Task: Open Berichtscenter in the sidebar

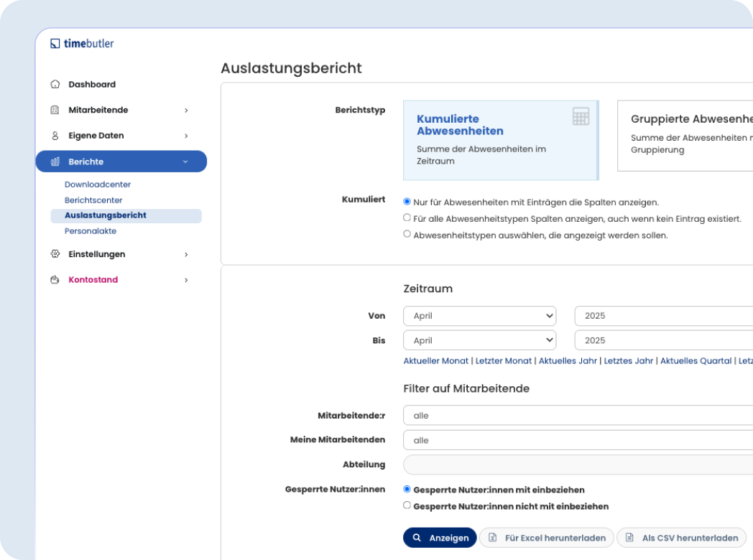Action: [93, 200]
